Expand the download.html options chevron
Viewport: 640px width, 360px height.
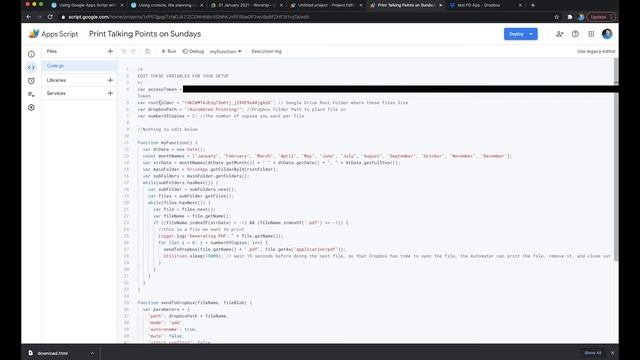(92, 353)
